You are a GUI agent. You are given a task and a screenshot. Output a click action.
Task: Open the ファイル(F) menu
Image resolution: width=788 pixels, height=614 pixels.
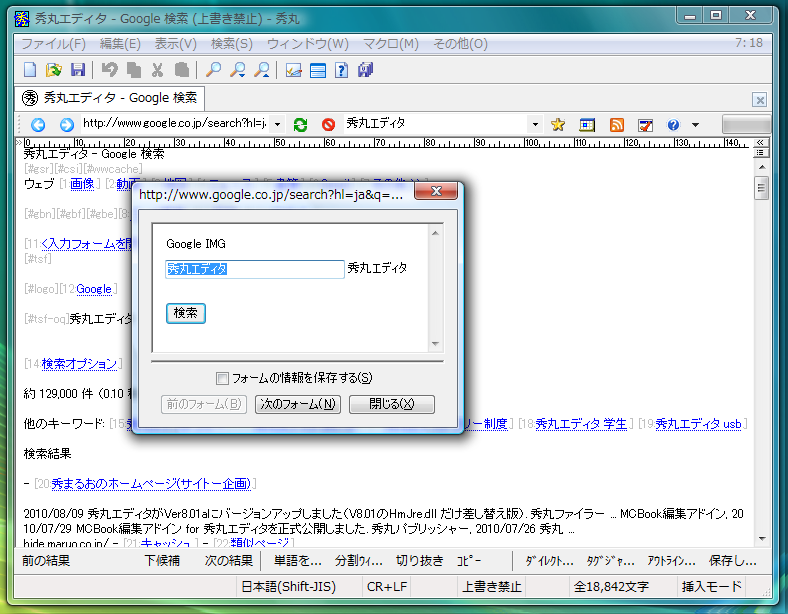point(53,44)
